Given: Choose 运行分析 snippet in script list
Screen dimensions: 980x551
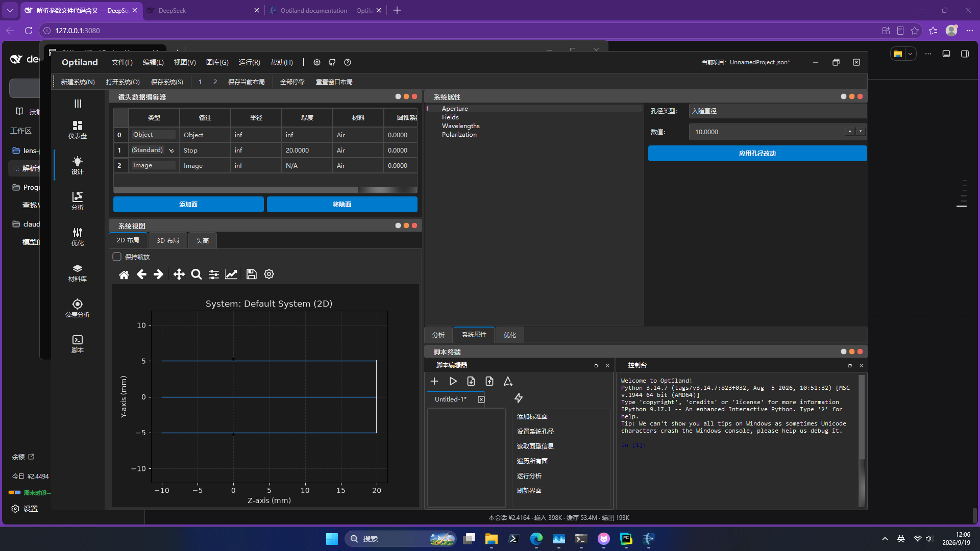Looking at the screenshot, I should (529, 476).
